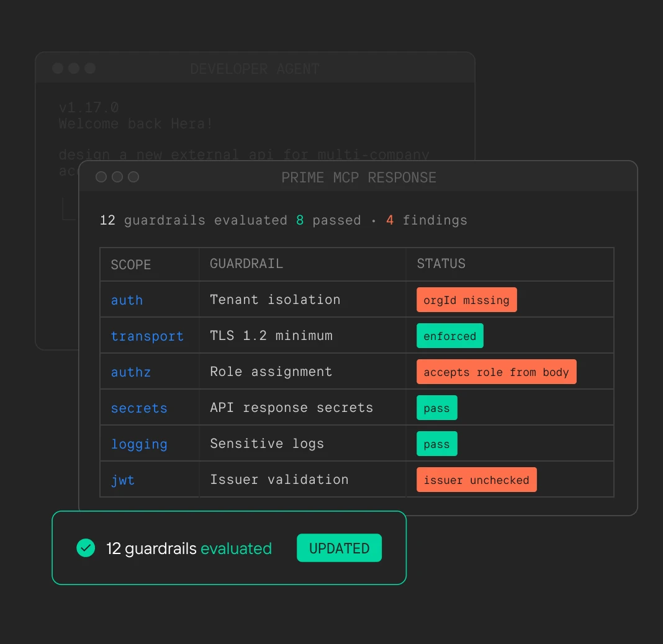Click the orgId missing status badge
This screenshot has height=644, width=663.
tap(466, 300)
